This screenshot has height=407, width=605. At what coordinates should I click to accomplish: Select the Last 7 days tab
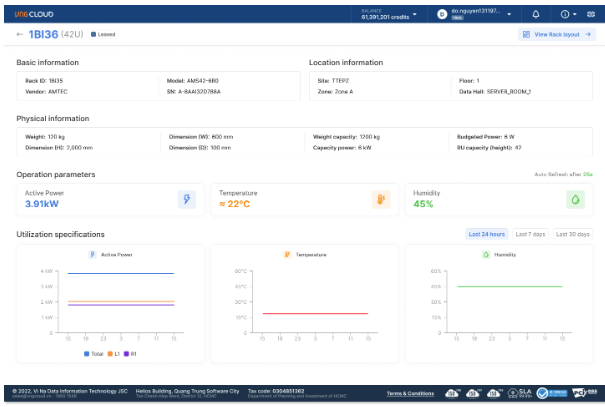pos(529,234)
